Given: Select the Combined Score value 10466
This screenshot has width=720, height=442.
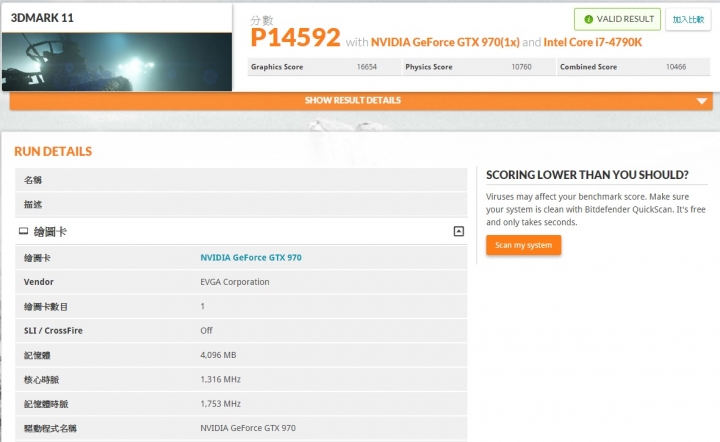Looking at the screenshot, I should coord(676,67).
